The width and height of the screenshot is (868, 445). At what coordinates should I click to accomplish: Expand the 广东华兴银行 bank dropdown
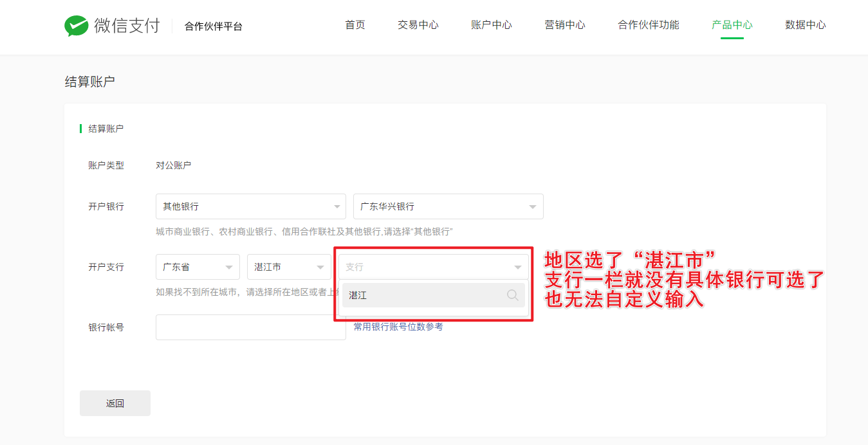(448, 206)
